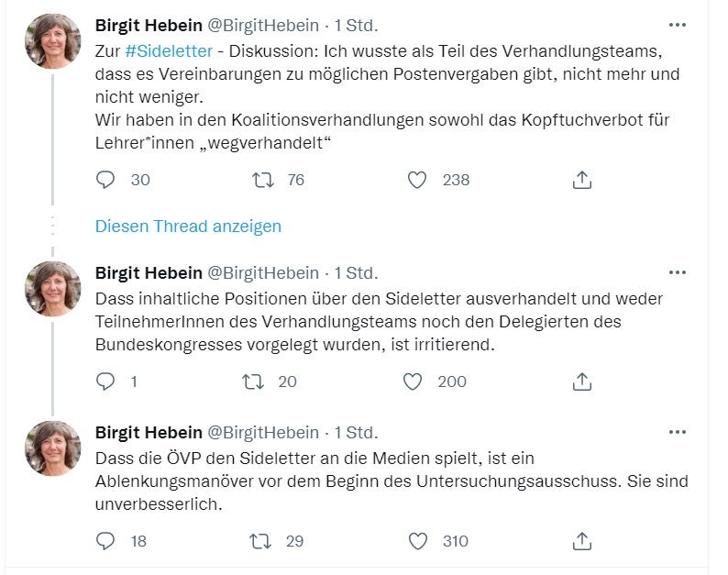728x575 pixels.
Task: Retweet the tweet with 20 retweets
Action: coord(263,381)
